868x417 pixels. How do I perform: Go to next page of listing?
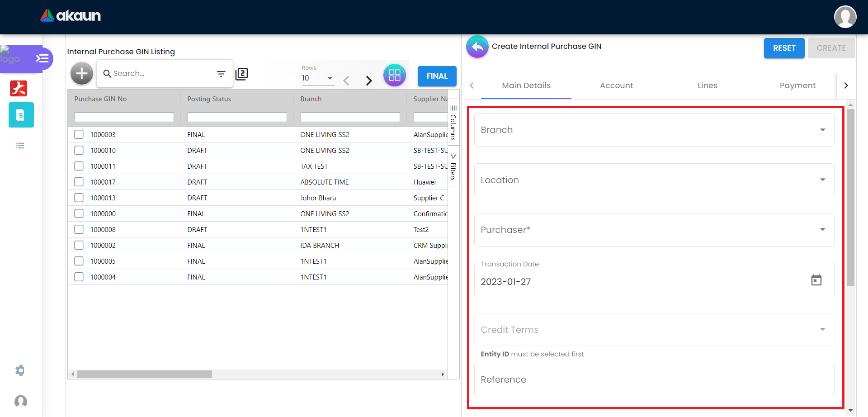pyautogui.click(x=369, y=81)
